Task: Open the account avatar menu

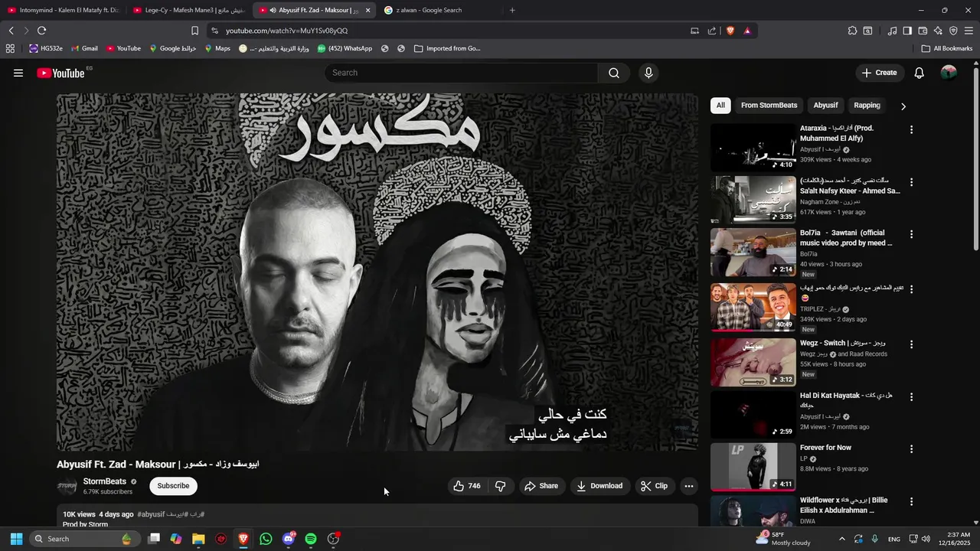Action: [949, 73]
